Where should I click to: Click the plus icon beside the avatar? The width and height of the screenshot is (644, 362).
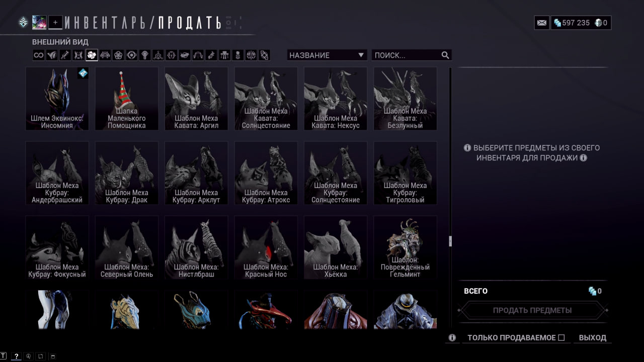tap(56, 22)
